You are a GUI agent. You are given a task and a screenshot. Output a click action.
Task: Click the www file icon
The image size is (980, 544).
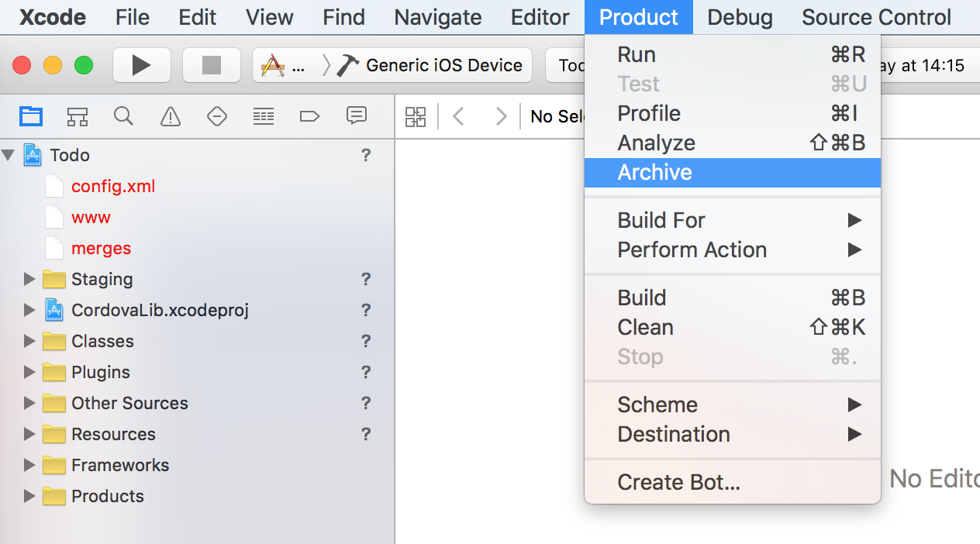coord(53,217)
